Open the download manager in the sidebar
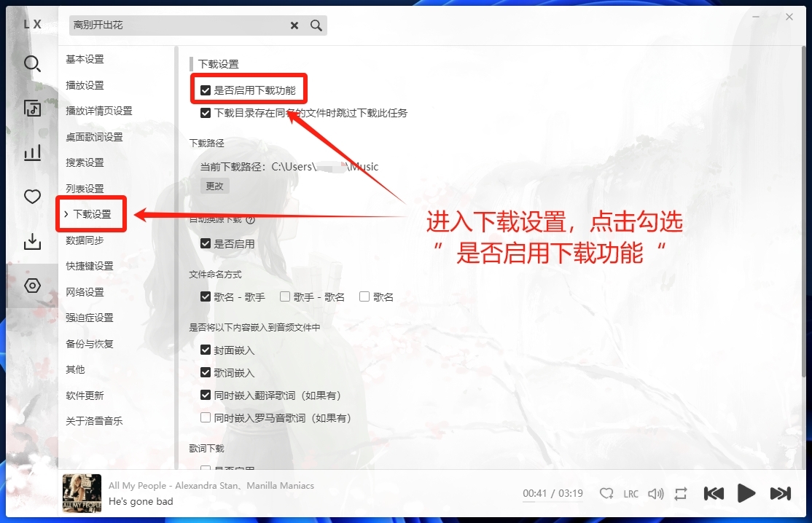 click(x=32, y=241)
